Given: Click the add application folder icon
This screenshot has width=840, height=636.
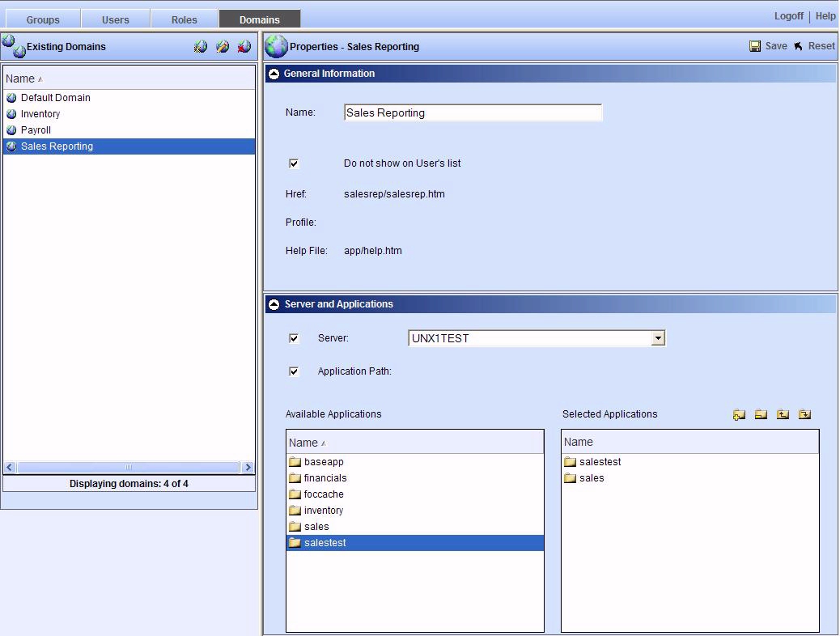Looking at the screenshot, I should coord(740,414).
